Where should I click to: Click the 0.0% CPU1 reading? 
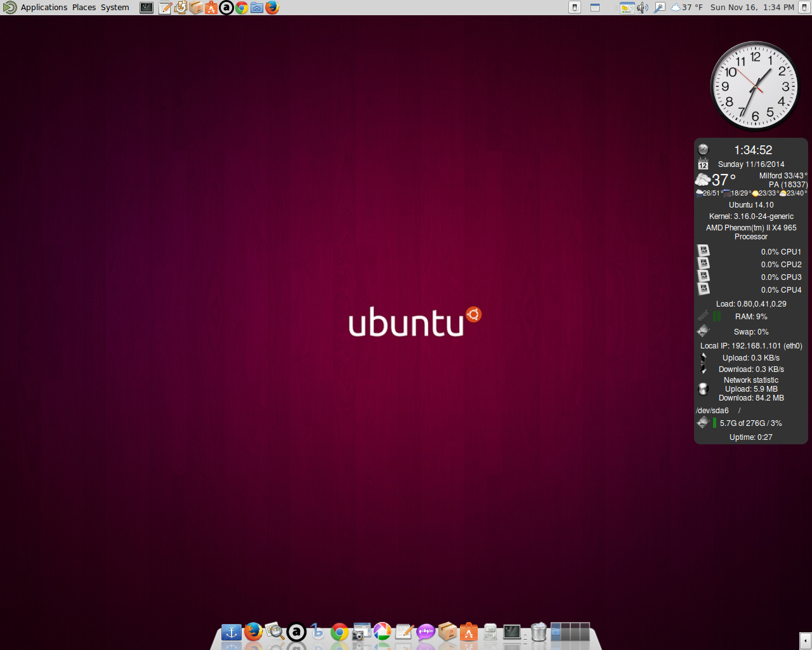781,252
